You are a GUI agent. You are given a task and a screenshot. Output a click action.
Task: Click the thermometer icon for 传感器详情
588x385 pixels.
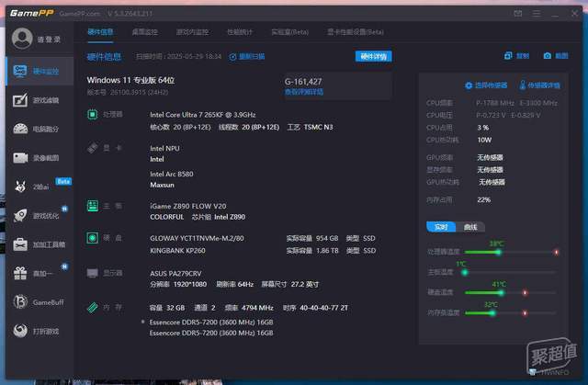pyautogui.click(x=523, y=85)
